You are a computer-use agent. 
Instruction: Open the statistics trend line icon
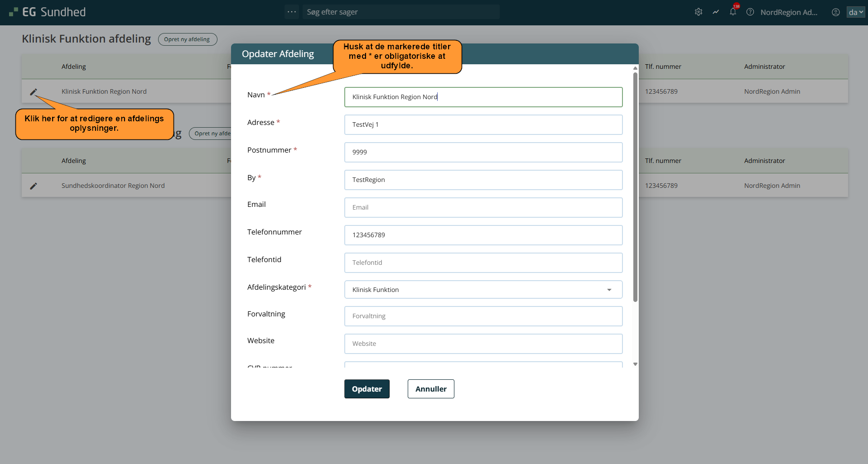coord(716,12)
